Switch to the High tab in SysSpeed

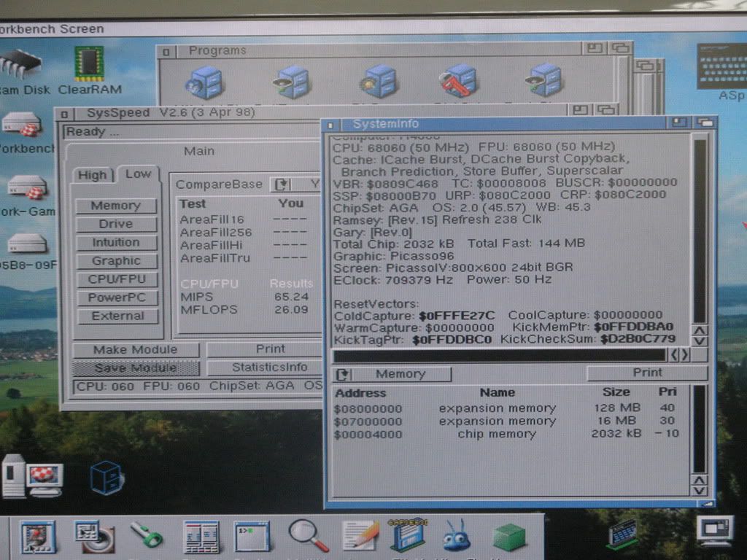pyautogui.click(x=92, y=175)
